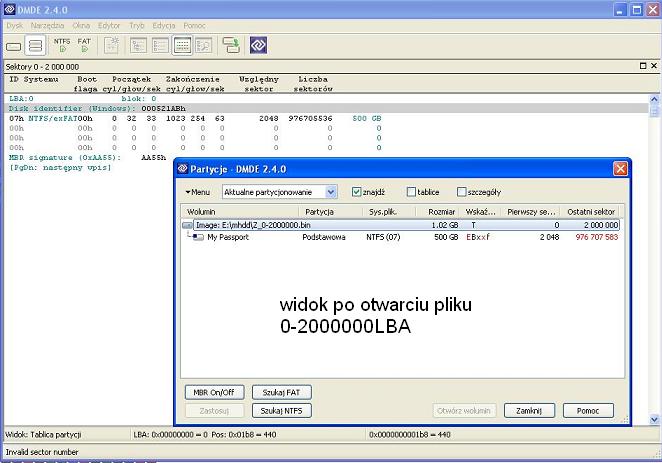The image size is (662, 463).
Task: Start the FAT search toolbar icon
Action: coord(84,46)
